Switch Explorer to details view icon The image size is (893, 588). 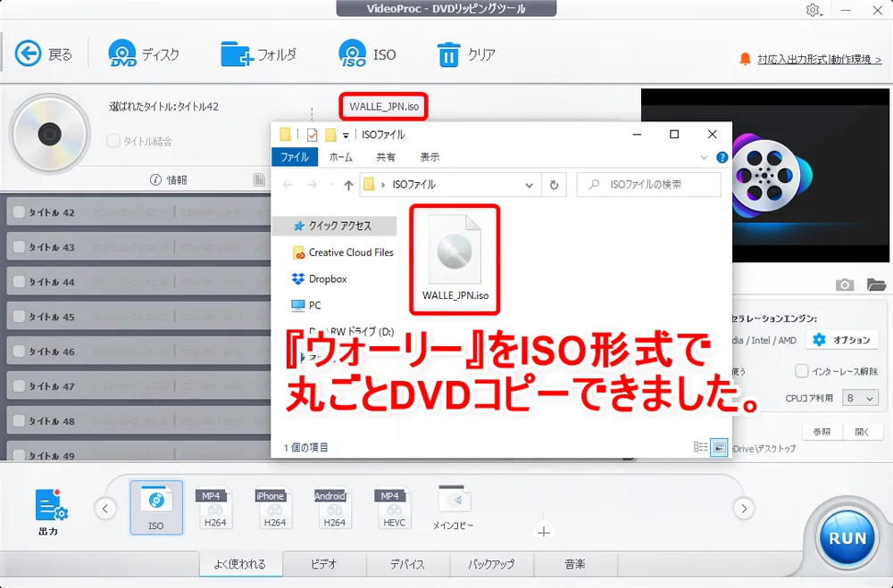pyautogui.click(x=700, y=447)
